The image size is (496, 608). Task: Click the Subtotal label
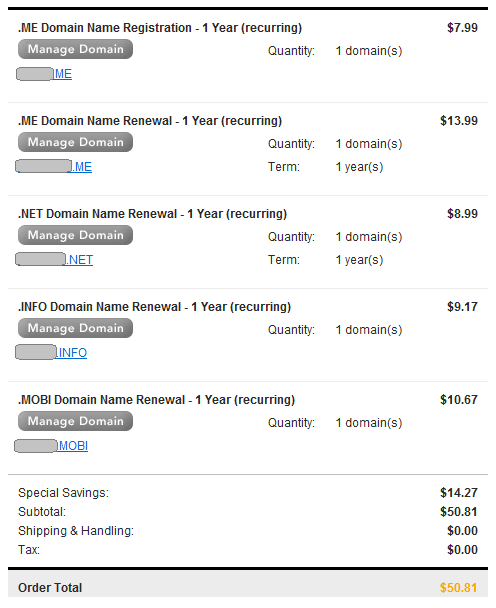(42, 512)
